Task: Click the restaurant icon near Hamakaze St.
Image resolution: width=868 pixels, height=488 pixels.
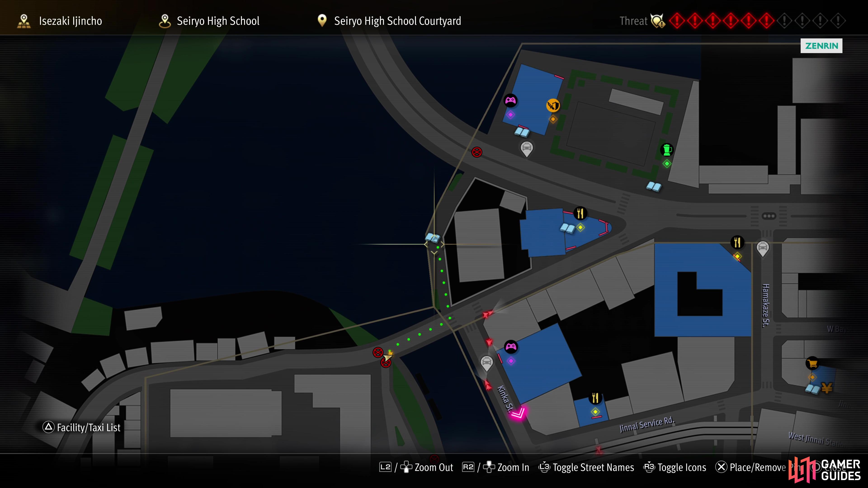Action: point(737,242)
